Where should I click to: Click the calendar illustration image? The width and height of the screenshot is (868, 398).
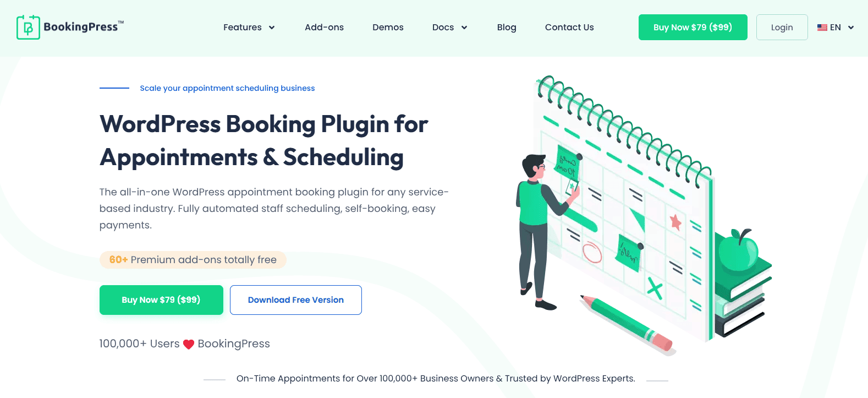(x=622, y=209)
